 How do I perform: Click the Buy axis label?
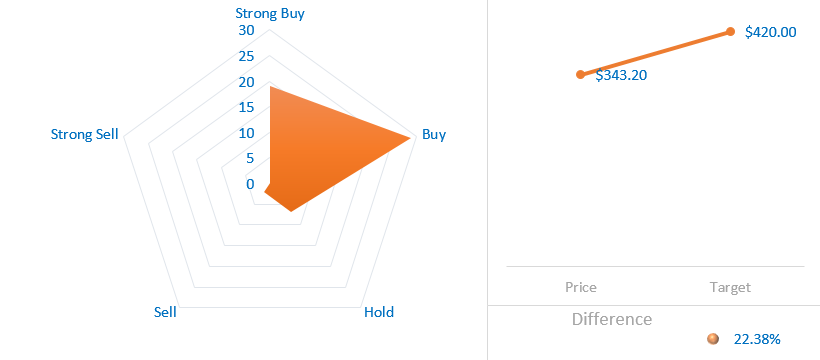tap(434, 134)
